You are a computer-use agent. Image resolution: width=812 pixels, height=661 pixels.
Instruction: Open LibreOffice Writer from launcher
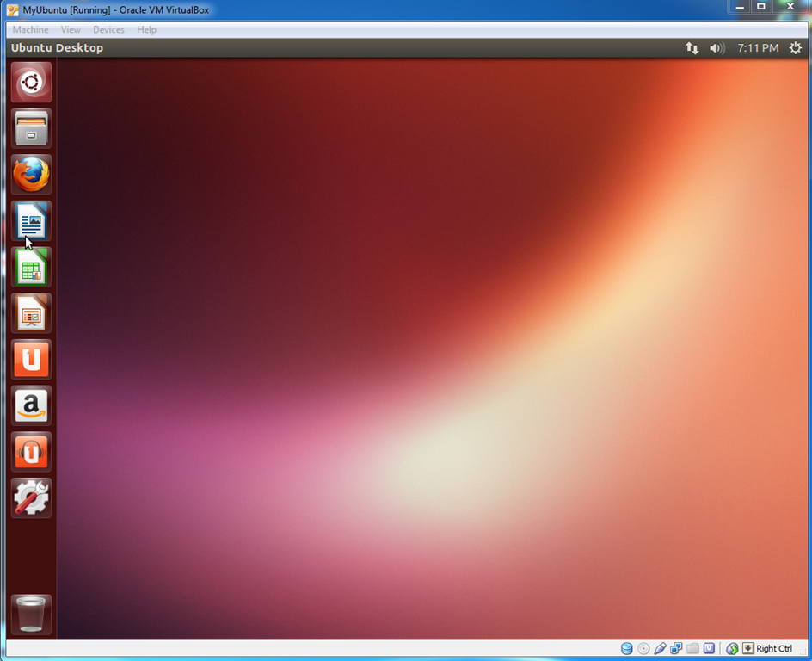tap(31, 220)
